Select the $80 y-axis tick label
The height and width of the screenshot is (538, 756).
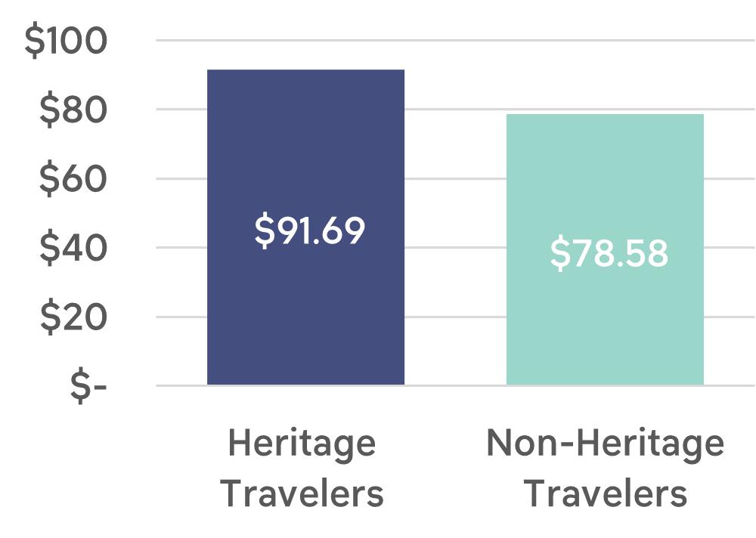[x=73, y=110]
